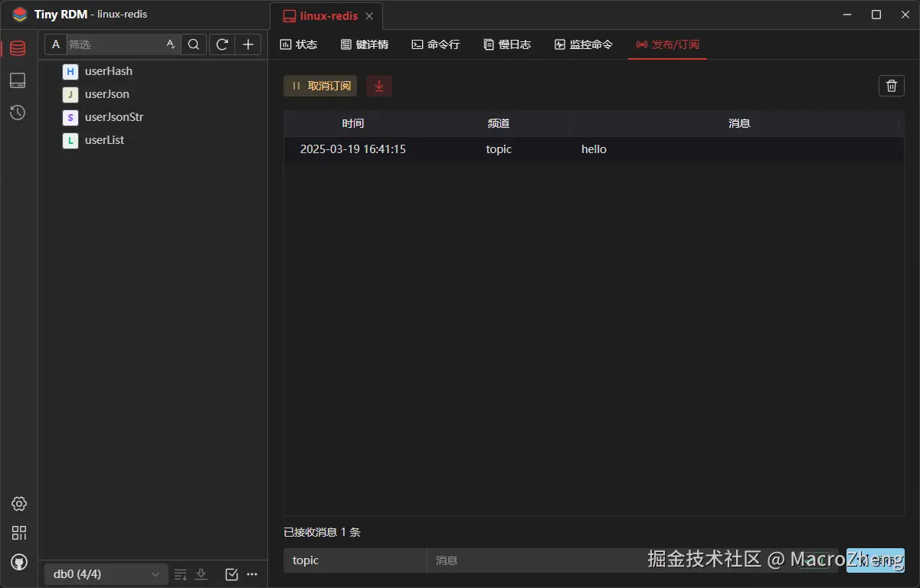Add a new key with plus icon
Viewport: 920px width, 588px height.
coord(248,44)
